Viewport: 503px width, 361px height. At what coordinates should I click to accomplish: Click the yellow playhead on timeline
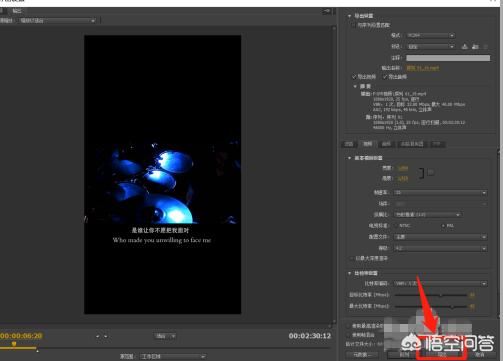14,343
